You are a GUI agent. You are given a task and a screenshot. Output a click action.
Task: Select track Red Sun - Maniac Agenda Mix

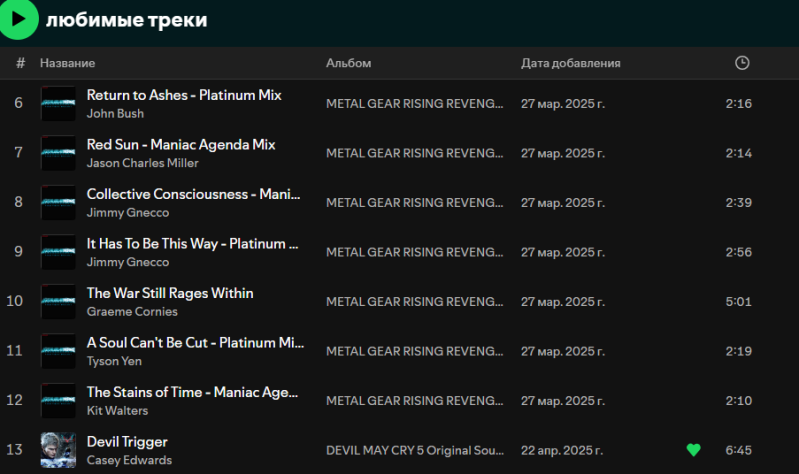181,145
